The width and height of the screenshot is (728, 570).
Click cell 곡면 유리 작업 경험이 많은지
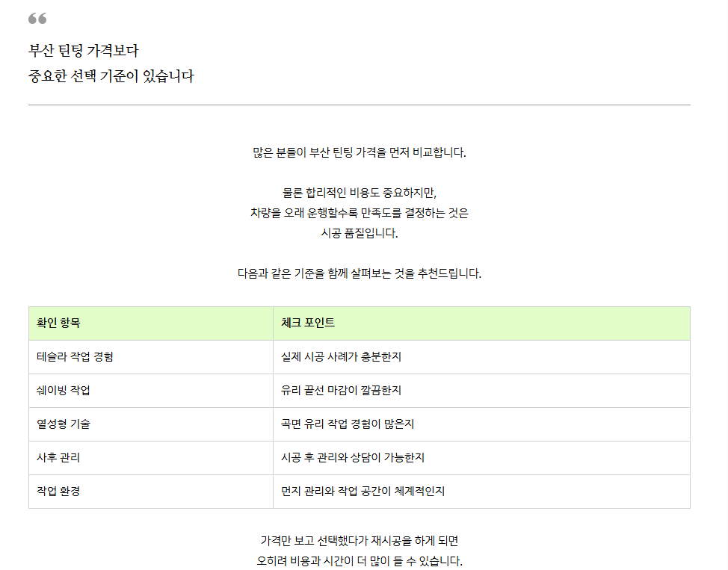click(481, 424)
